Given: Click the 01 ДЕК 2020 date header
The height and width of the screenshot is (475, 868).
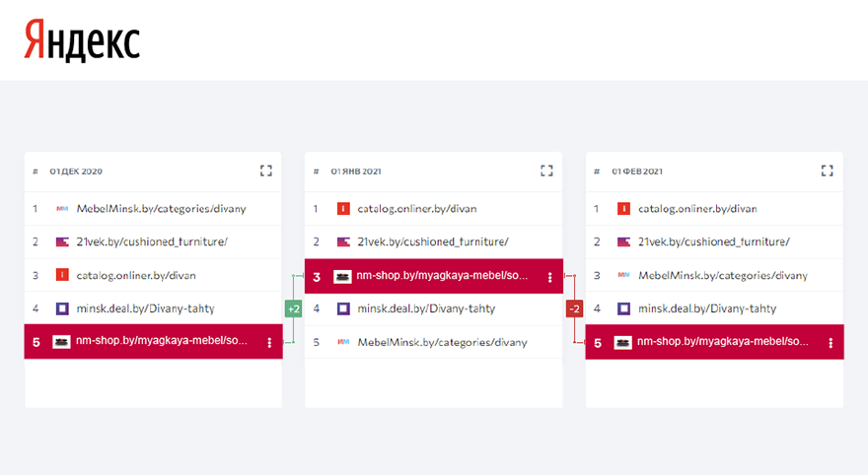Looking at the screenshot, I should point(76,171).
